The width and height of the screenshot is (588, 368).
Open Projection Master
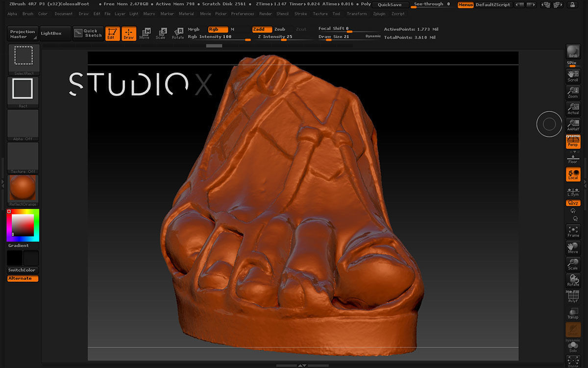coord(23,34)
